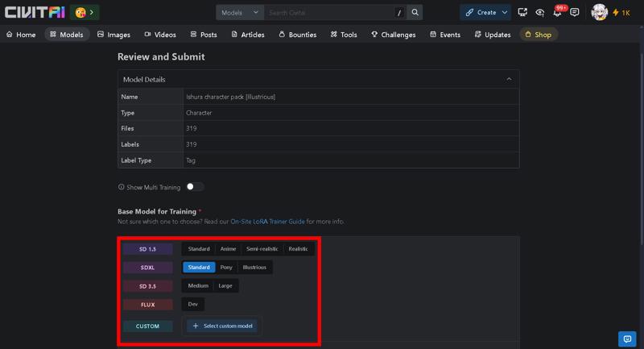Image resolution: width=644 pixels, height=349 pixels.
Task: Select SD 1.5 Standard base model
Action: (x=199, y=249)
